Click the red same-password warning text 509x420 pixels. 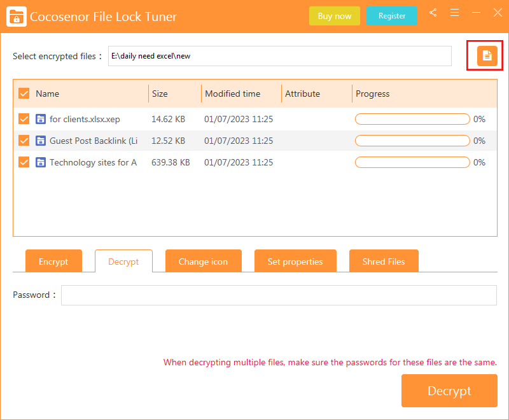tap(330, 362)
